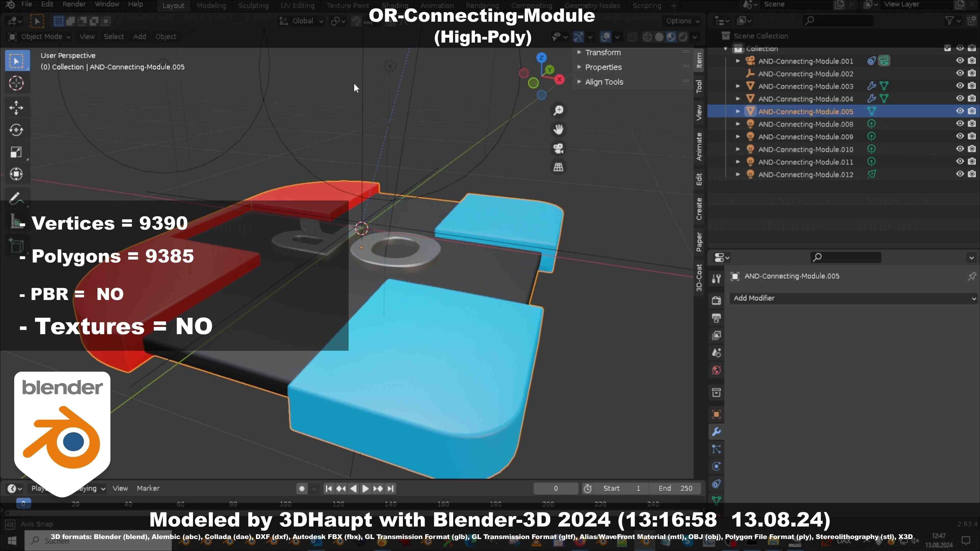Click the Zoom view magnifier icon
This screenshot has width=980, height=551.
558,111
